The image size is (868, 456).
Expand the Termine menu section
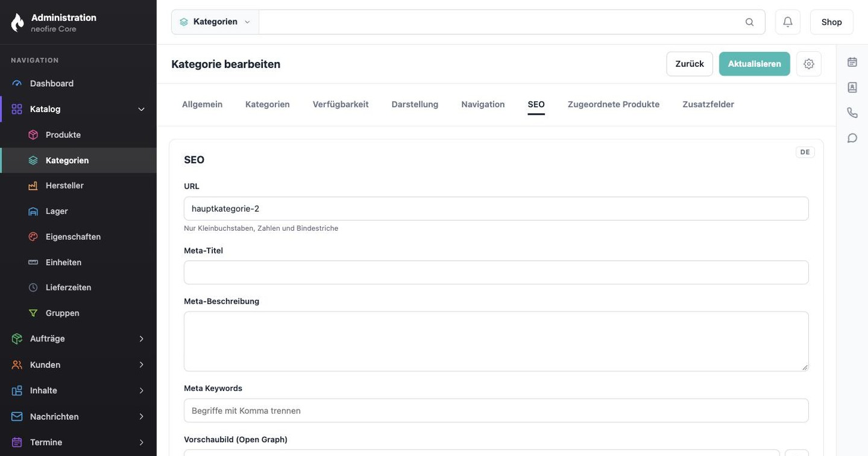tap(142, 442)
